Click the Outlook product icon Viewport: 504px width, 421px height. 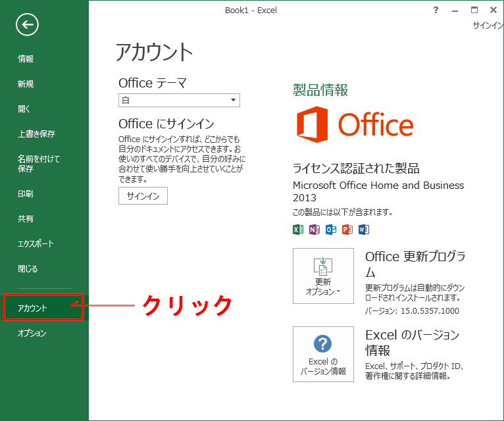[x=331, y=230]
